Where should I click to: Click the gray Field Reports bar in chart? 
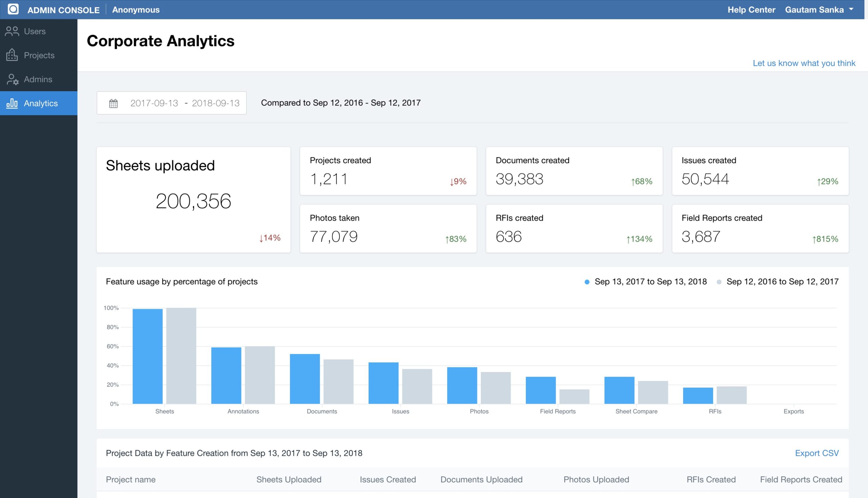pos(574,396)
